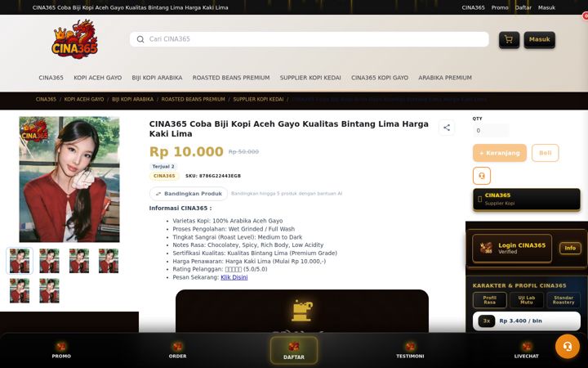Open CINA365 Supplier Kopi seller card
588x368 pixels.
pyautogui.click(x=527, y=200)
